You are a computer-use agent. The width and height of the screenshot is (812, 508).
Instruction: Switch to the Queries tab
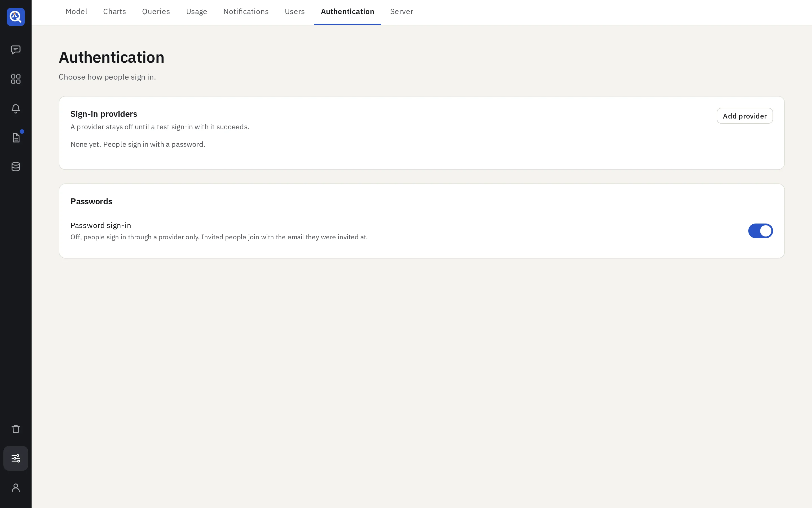coord(156,12)
